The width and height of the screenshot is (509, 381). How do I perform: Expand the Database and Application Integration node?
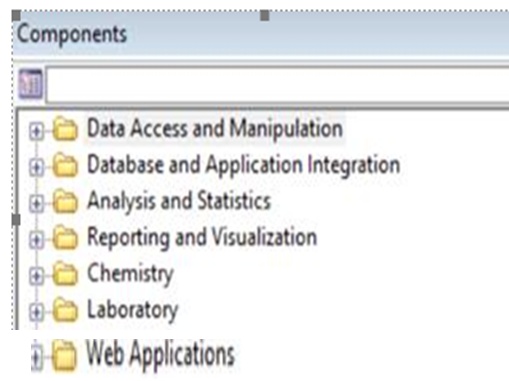point(36,167)
